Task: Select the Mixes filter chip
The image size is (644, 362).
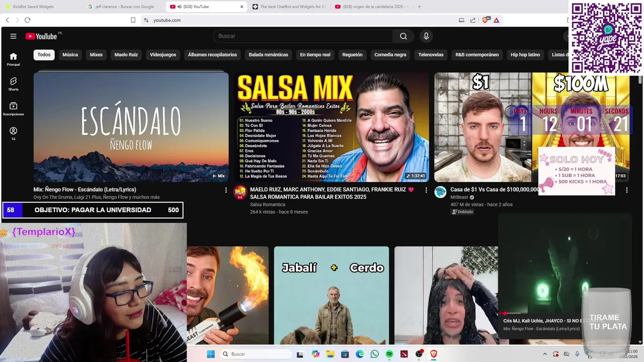Action: (96, 55)
